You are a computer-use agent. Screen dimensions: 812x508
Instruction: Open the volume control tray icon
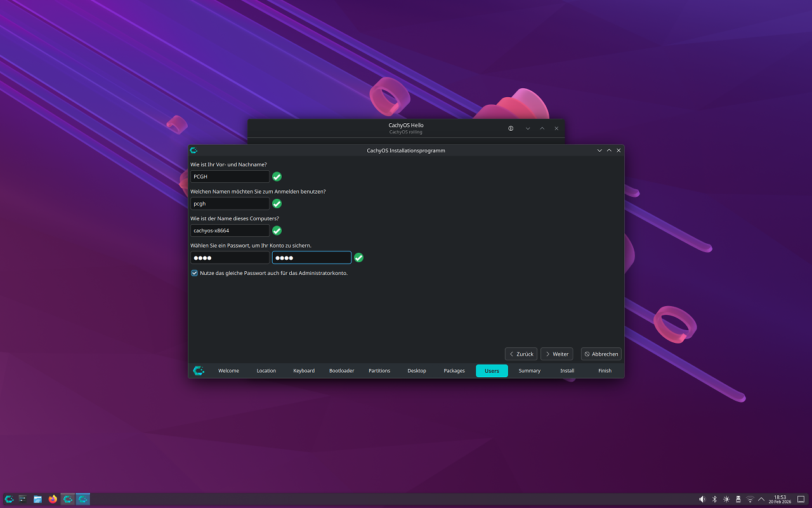(702, 499)
